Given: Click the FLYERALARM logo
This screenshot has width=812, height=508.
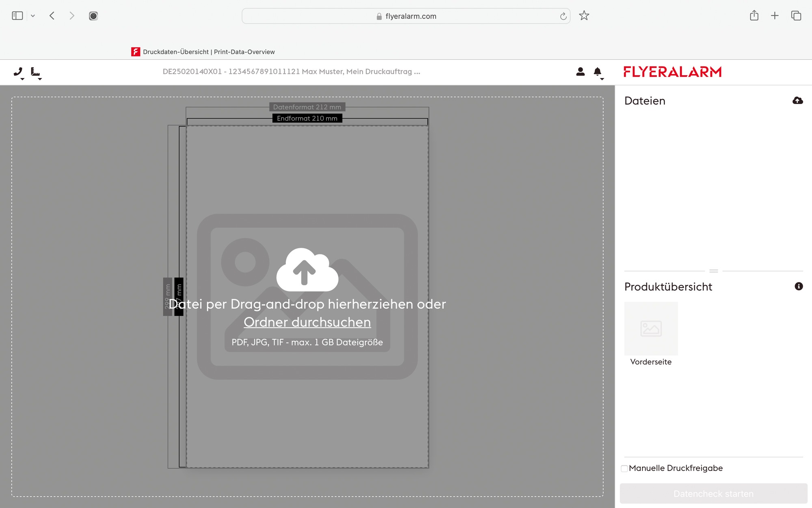Looking at the screenshot, I should 672,72.
